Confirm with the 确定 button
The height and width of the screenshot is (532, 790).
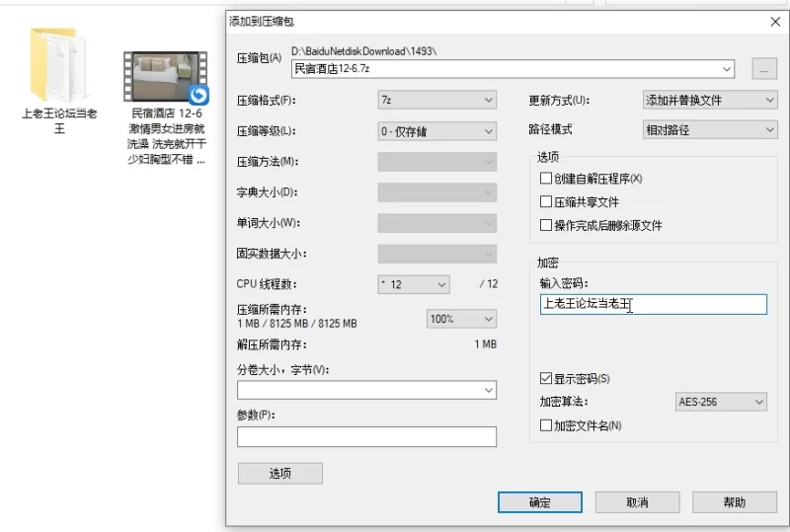(539, 502)
